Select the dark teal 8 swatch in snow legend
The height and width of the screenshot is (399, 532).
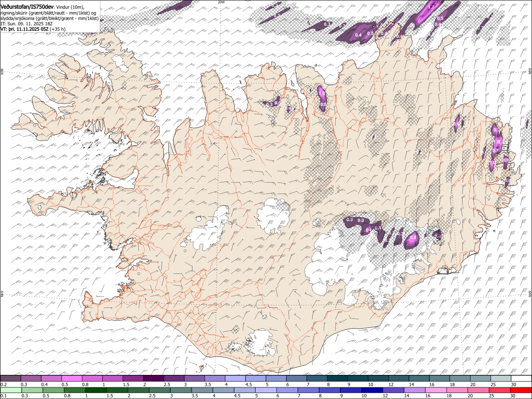337,379
